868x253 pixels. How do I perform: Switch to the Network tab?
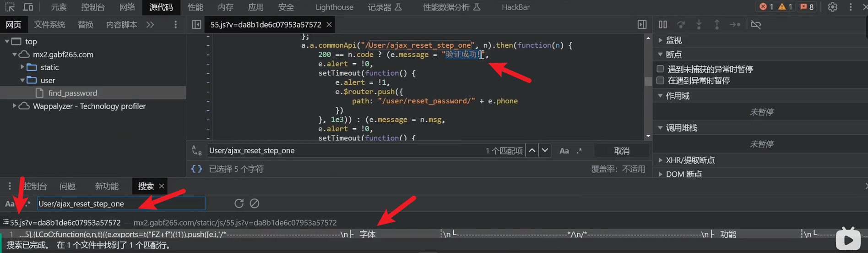[x=127, y=7]
